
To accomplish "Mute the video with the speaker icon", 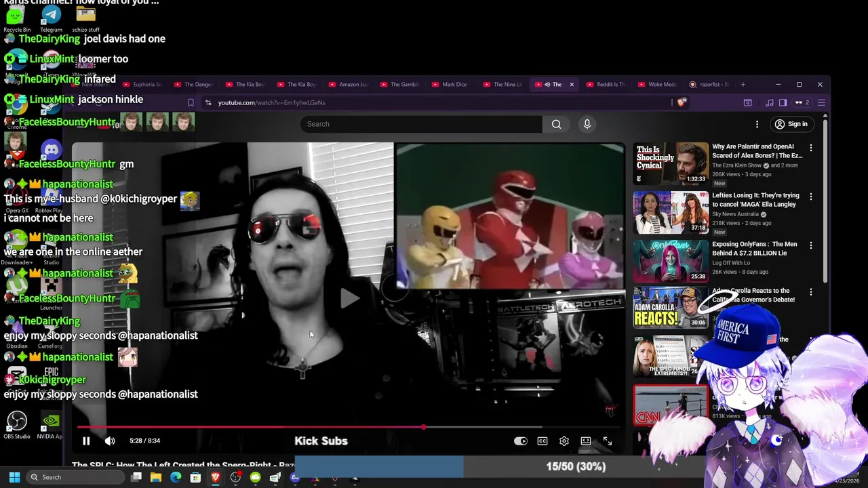I will (110, 441).
